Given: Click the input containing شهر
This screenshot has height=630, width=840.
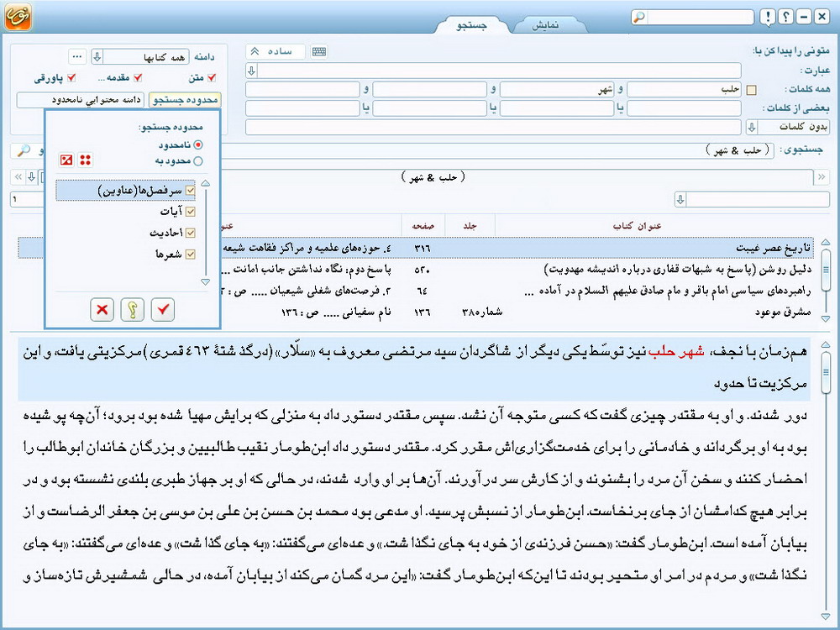Looking at the screenshot, I should coord(557,90).
